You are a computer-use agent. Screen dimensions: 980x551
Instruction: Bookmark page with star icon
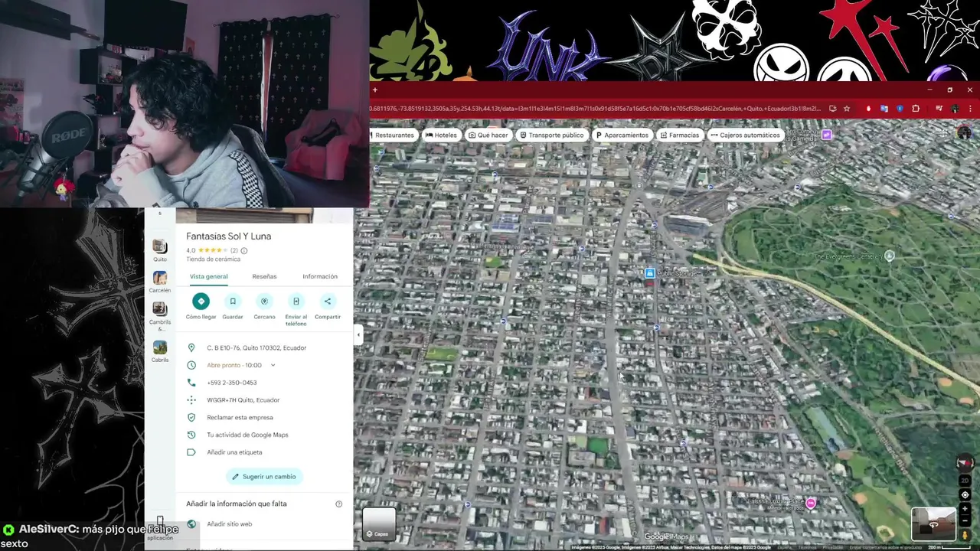(846, 109)
